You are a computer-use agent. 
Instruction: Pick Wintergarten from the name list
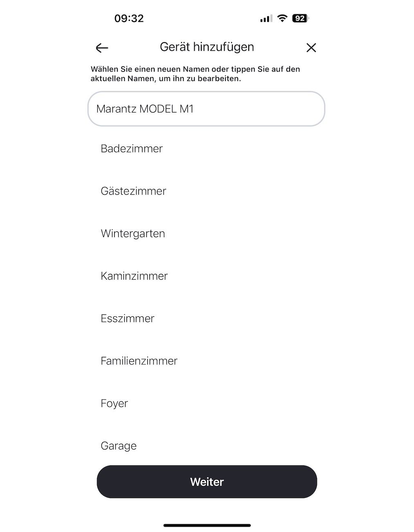(206, 233)
